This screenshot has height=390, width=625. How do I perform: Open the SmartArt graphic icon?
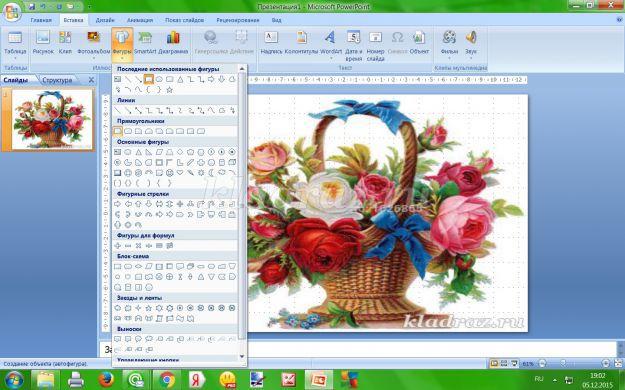click(x=145, y=43)
